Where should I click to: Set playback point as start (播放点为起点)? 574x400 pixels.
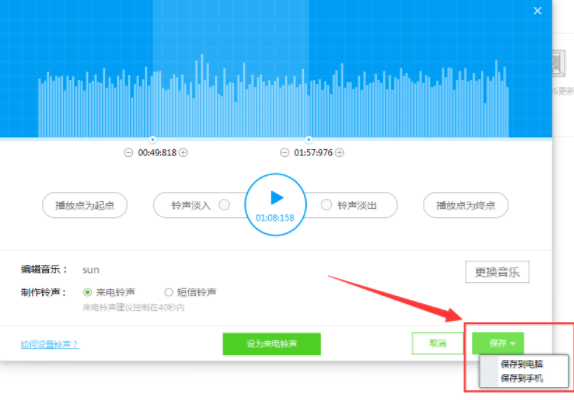(x=85, y=205)
